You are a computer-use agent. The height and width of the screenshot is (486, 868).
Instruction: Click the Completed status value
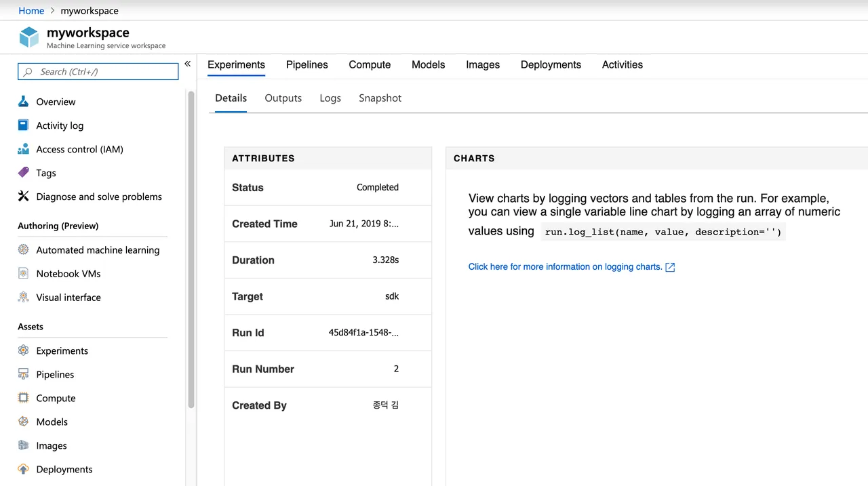click(x=378, y=187)
